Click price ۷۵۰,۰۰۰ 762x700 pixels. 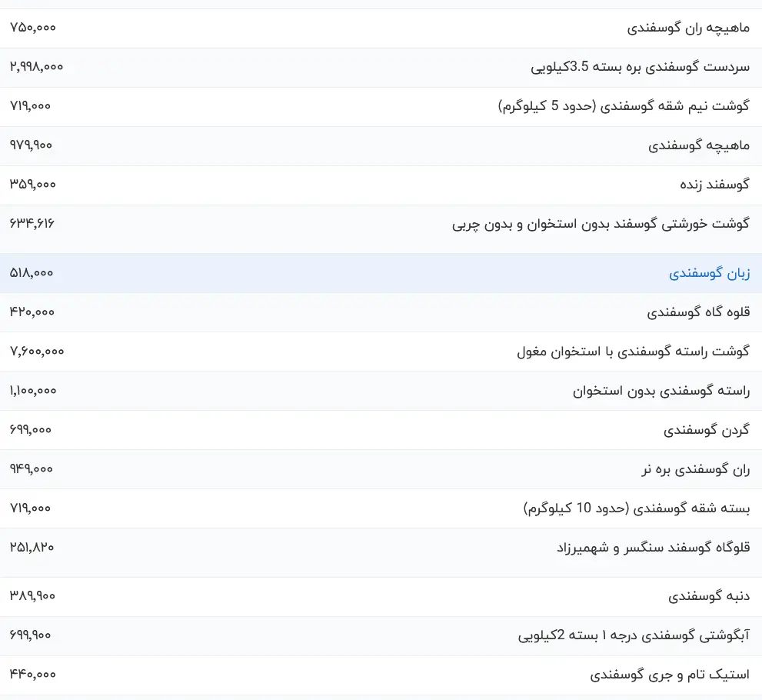point(32,28)
